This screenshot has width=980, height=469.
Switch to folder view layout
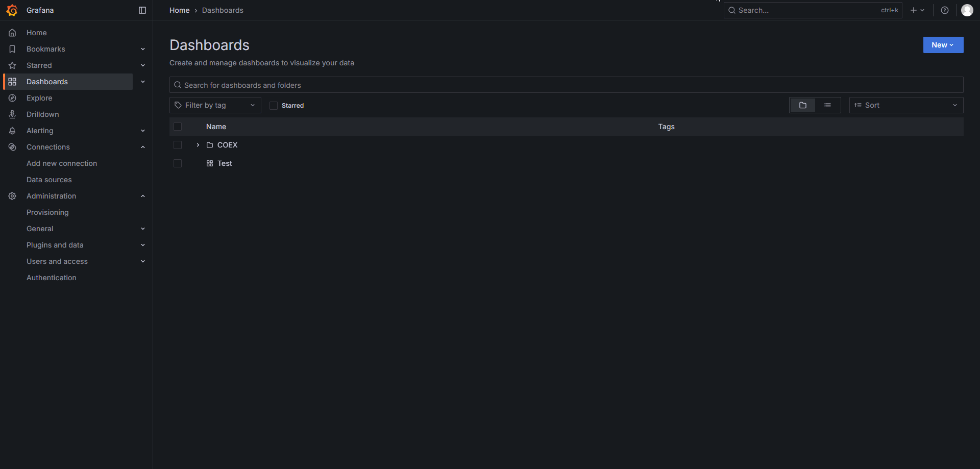click(802, 105)
